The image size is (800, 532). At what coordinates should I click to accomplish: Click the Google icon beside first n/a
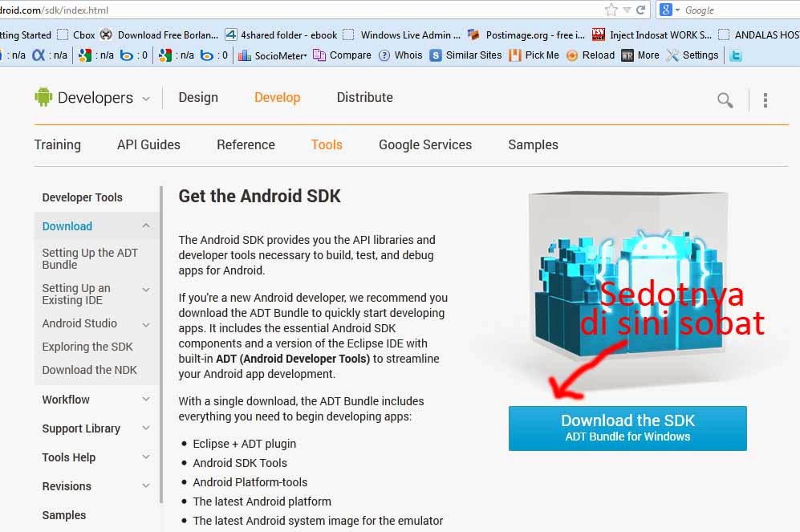(85, 55)
